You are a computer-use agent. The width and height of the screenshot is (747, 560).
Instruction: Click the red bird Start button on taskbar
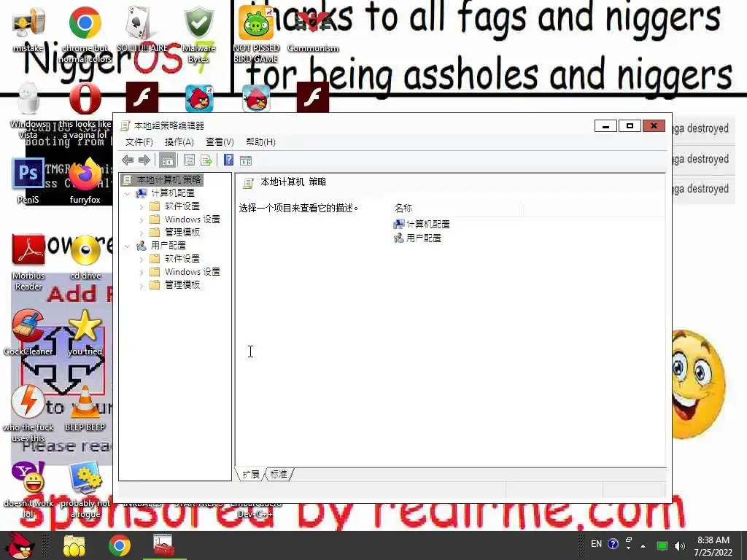click(x=20, y=545)
